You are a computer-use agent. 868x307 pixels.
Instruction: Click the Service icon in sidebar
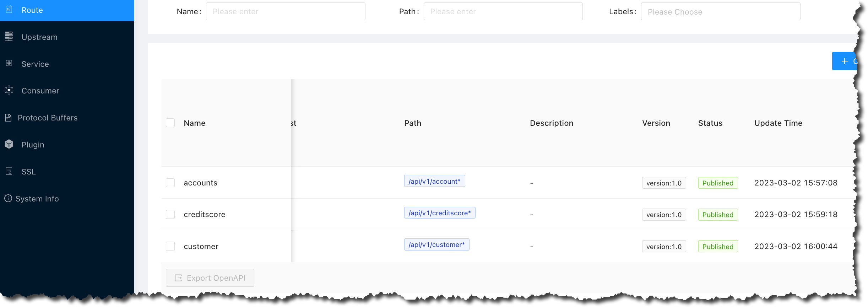point(9,63)
